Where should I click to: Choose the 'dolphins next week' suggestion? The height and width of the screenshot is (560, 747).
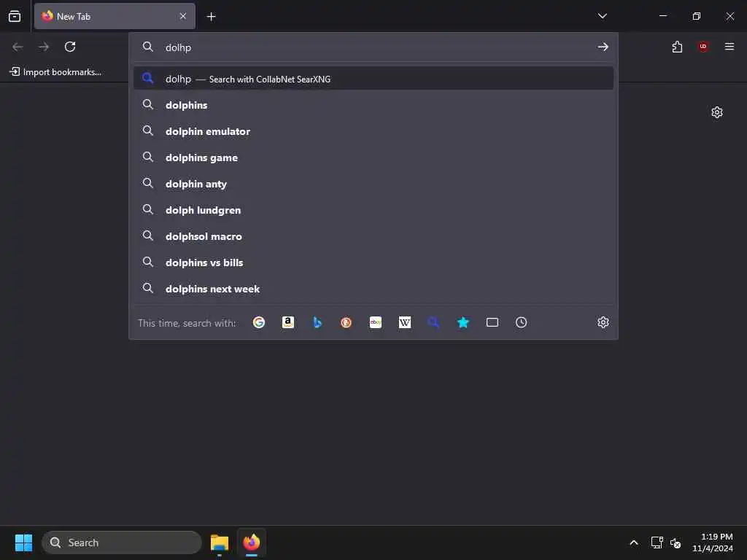click(x=373, y=289)
